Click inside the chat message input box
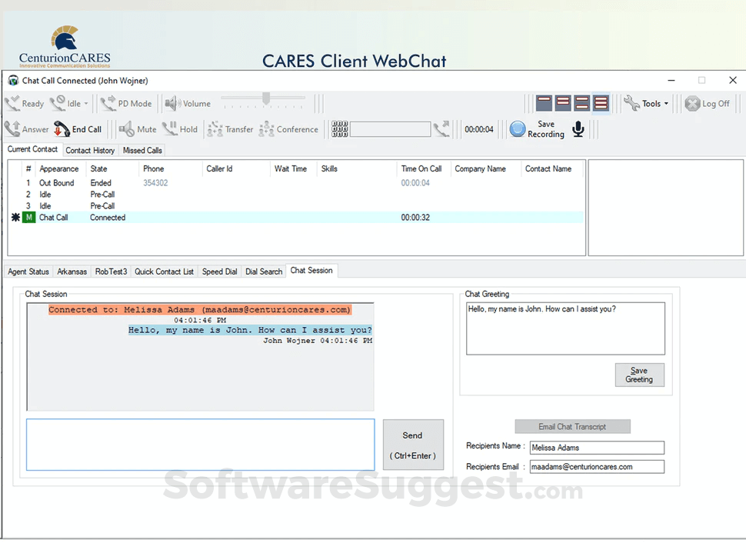 [200, 444]
